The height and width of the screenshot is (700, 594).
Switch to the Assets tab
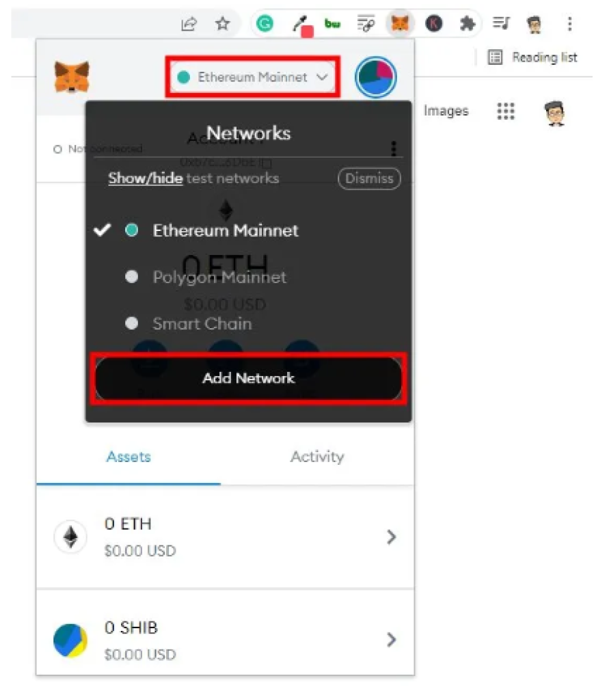tap(129, 457)
